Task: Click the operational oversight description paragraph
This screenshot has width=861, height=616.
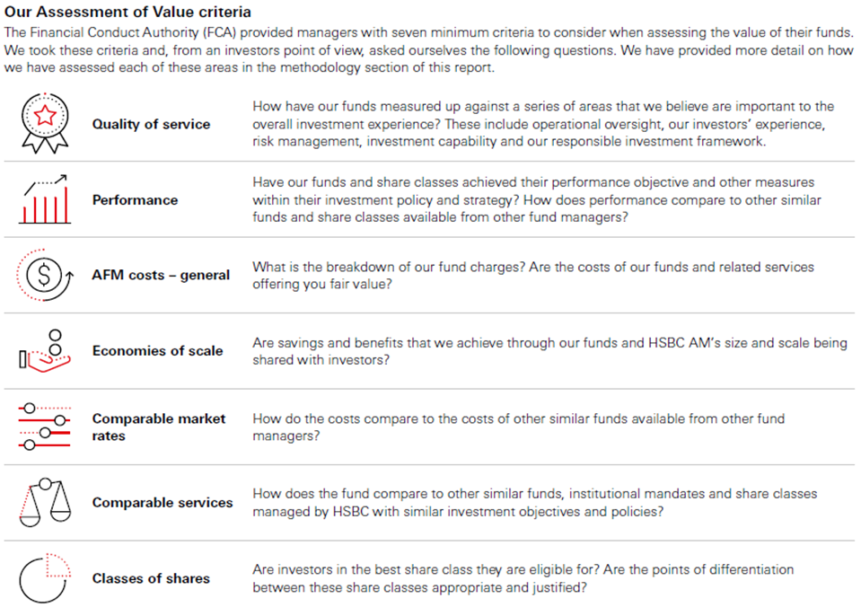Action: (x=543, y=124)
